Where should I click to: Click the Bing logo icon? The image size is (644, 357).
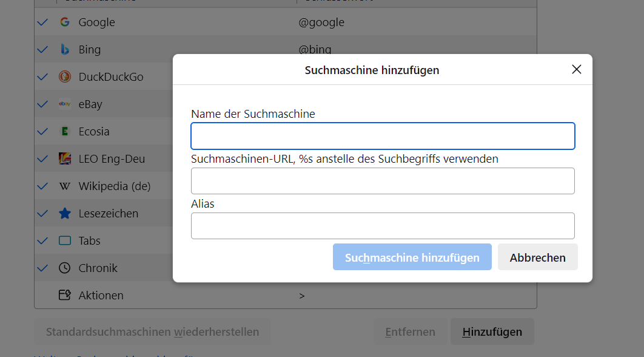tap(65, 50)
